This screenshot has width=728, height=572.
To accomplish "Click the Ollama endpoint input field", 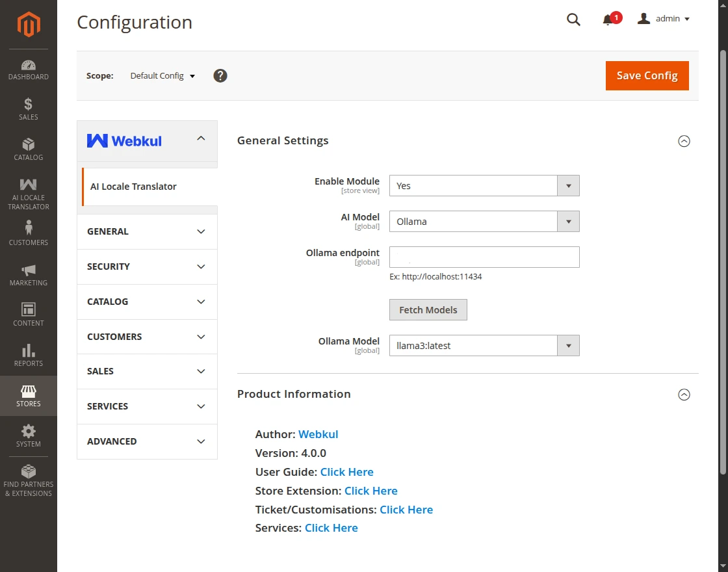I will click(484, 257).
